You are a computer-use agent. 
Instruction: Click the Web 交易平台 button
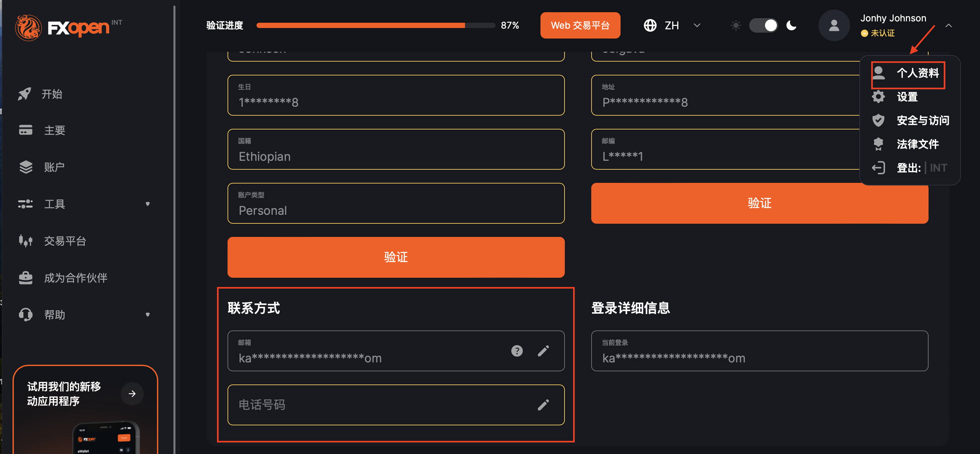580,25
